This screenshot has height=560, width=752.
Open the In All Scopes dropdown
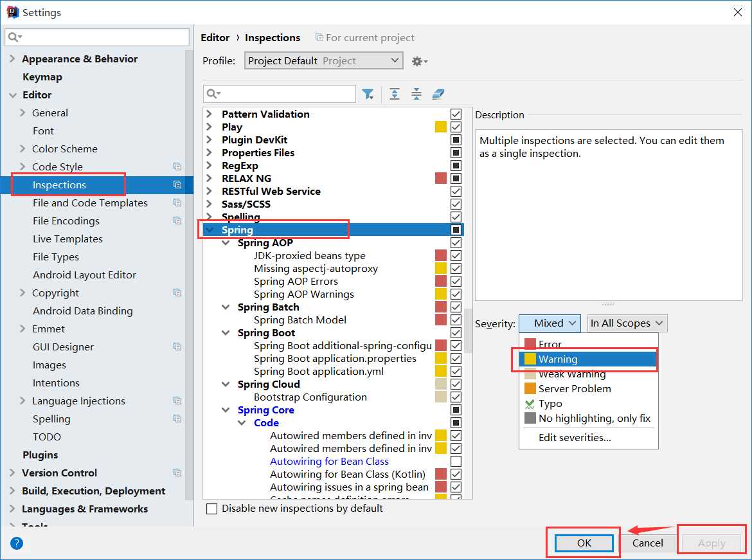(627, 323)
